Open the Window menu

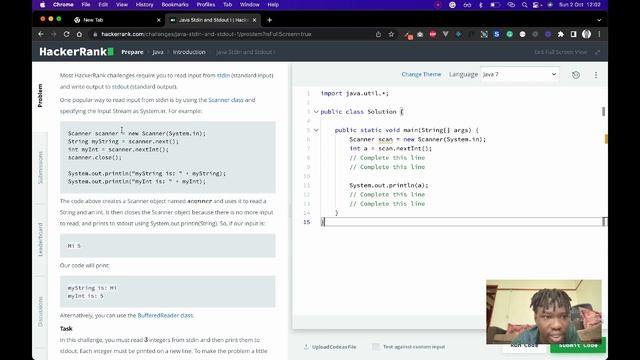[249, 5]
